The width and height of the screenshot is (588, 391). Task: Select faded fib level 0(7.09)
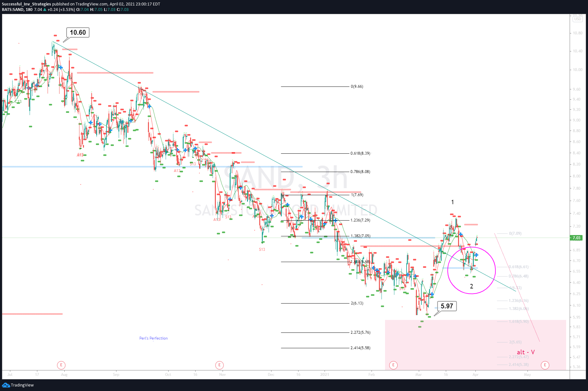(x=515, y=233)
